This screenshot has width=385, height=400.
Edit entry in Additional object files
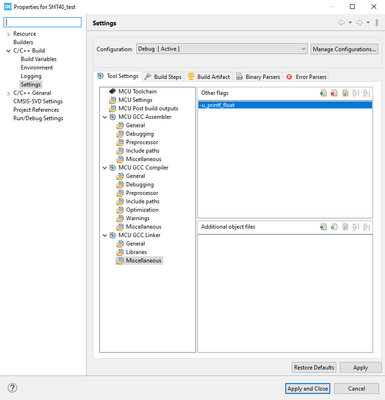345,227
